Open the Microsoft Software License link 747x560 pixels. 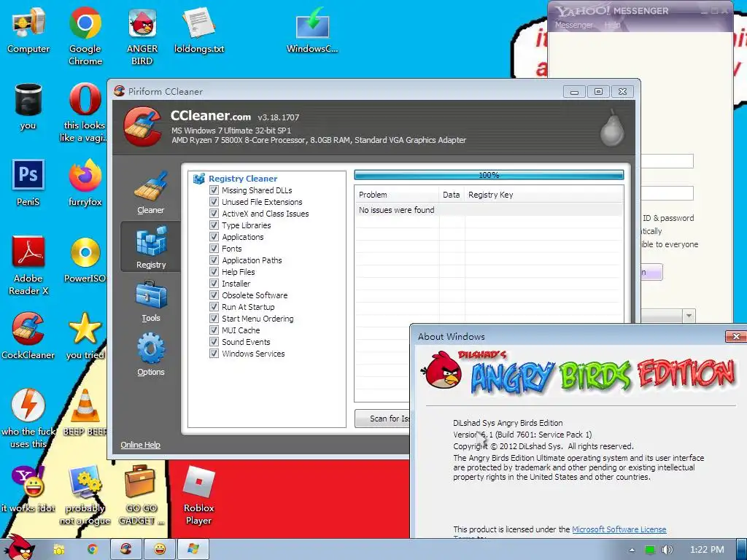pyautogui.click(x=619, y=529)
